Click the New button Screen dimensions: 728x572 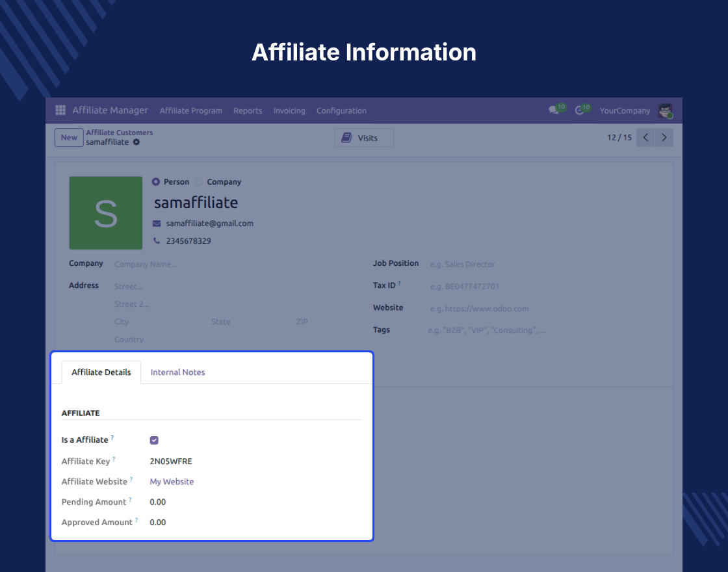point(69,137)
